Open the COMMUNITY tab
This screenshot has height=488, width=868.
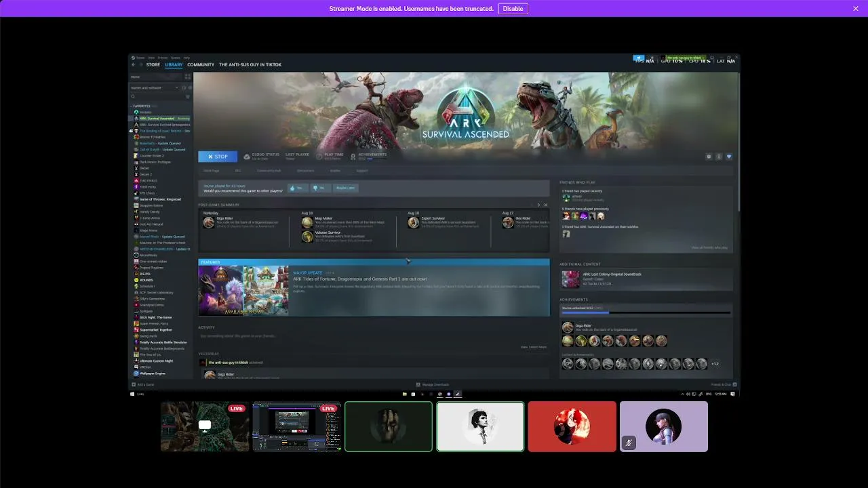point(201,65)
